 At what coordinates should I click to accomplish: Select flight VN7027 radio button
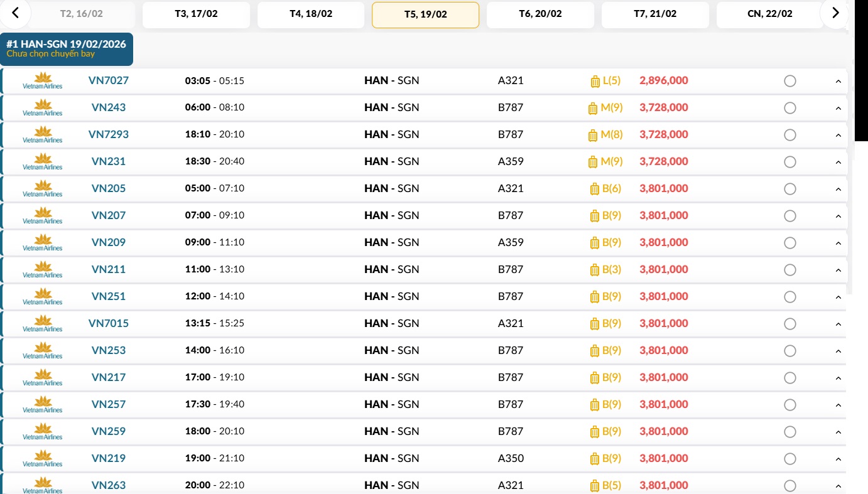point(790,81)
